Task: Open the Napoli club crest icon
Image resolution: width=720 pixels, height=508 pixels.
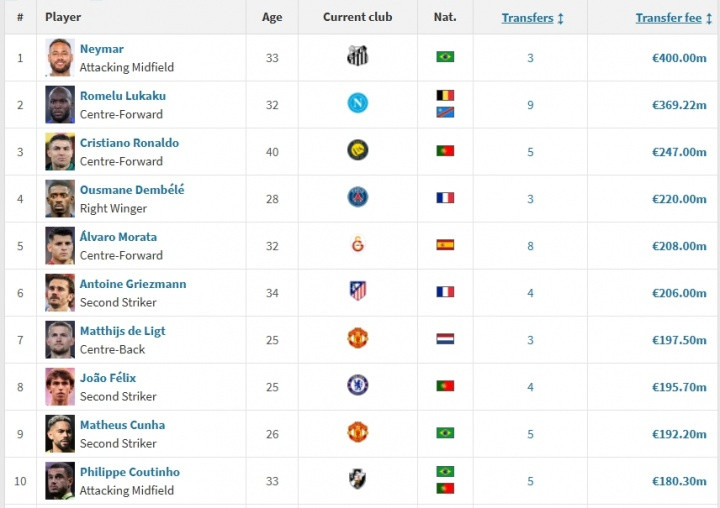Action: click(357, 103)
